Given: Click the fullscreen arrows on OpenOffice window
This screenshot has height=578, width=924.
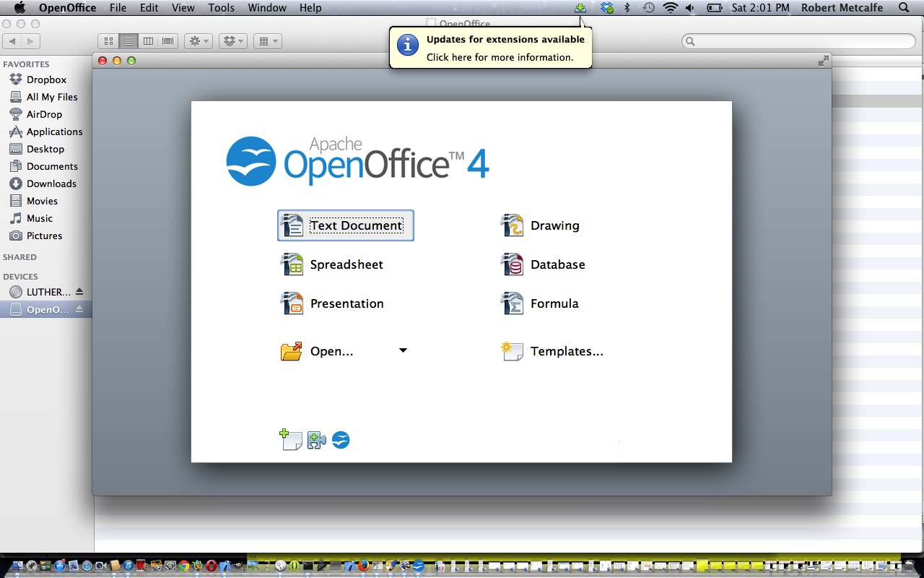Looking at the screenshot, I should point(823,61).
